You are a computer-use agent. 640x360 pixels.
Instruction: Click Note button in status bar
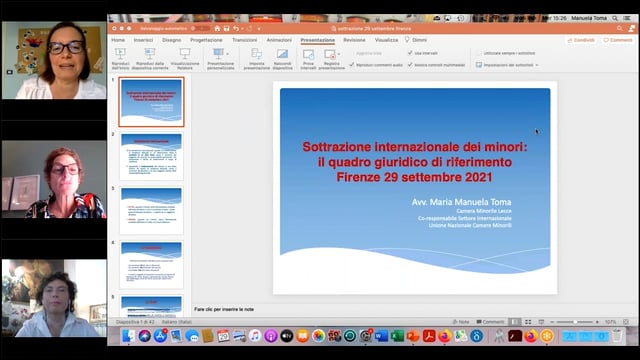(x=461, y=322)
